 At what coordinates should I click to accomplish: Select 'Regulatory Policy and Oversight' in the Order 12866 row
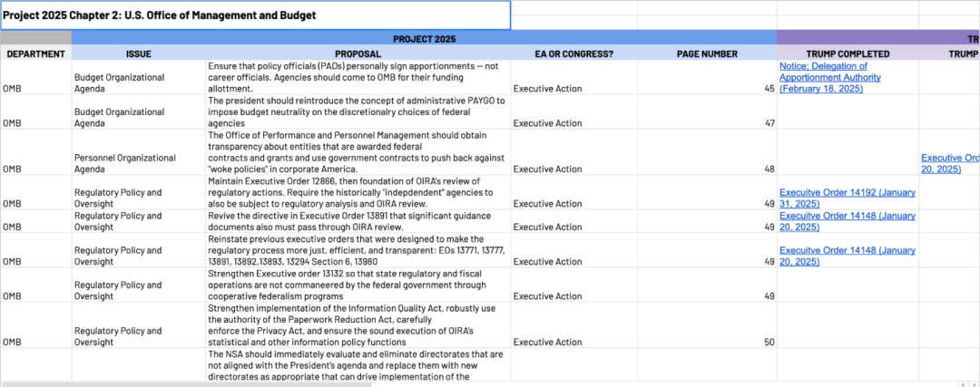[138, 192]
